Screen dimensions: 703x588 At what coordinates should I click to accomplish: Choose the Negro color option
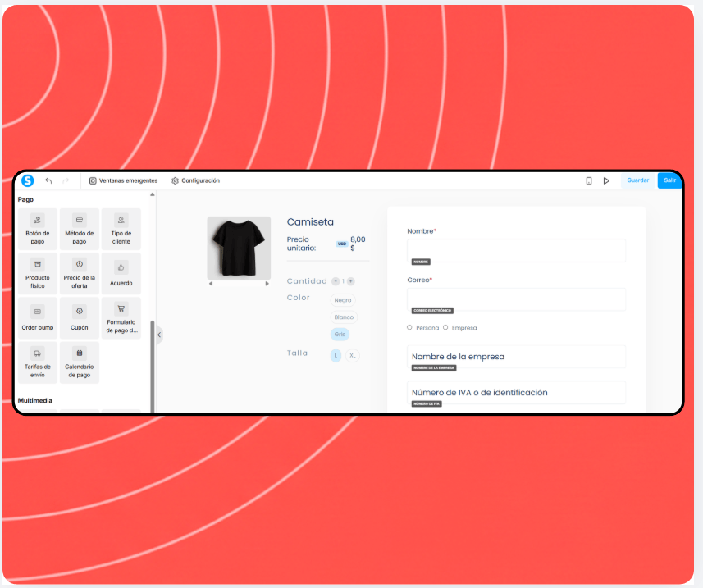343,300
